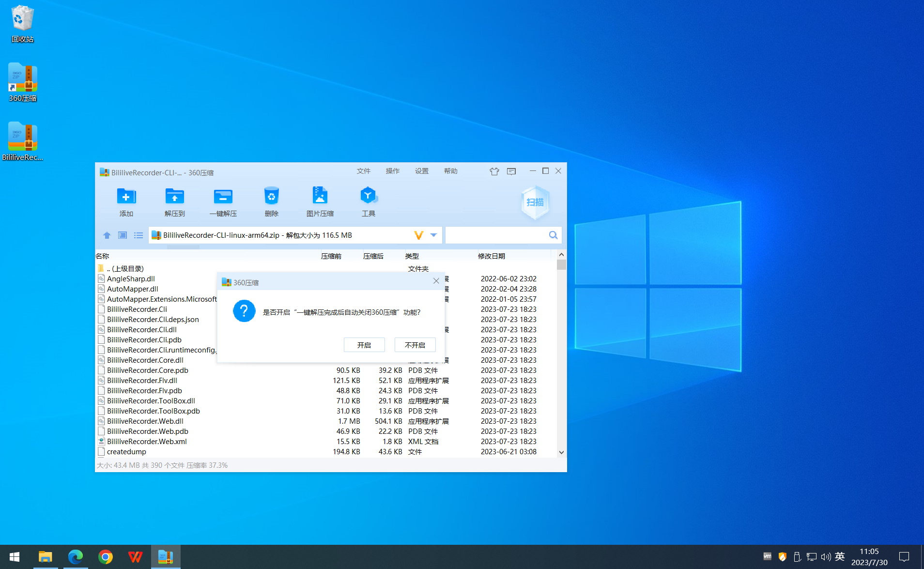This screenshot has height=569, width=924.
Task: Select BililiveRecorder.Cli.deps.json file
Action: (x=153, y=320)
